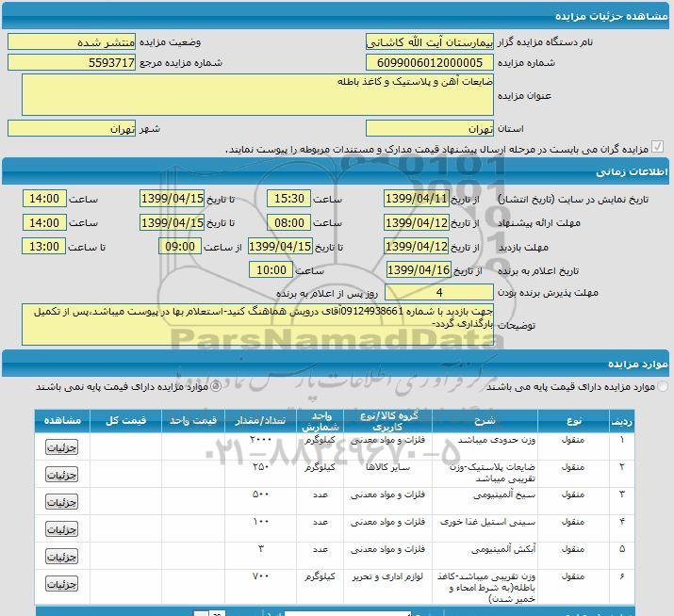Click the قیمت کل column header
The image size is (674, 616).
coord(126,421)
